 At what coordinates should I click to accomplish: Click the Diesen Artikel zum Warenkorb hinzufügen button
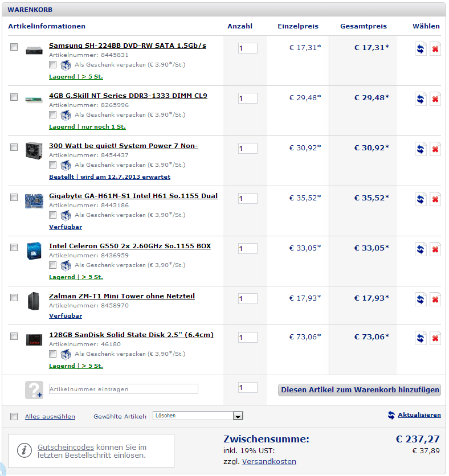[x=360, y=390]
